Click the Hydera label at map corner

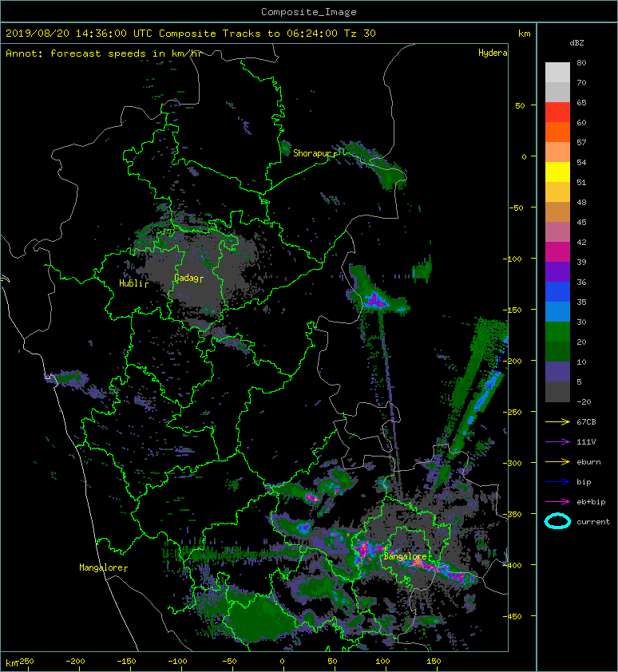pos(493,53)
